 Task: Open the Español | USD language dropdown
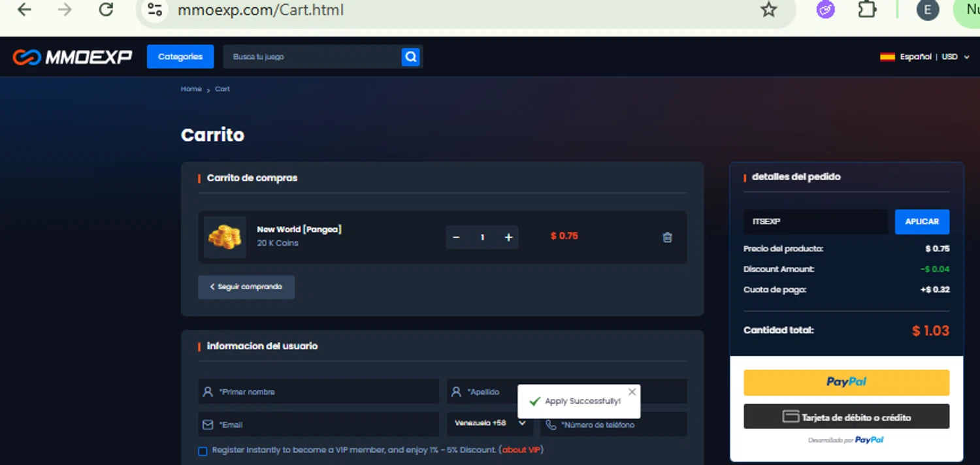tap(924, 57)
